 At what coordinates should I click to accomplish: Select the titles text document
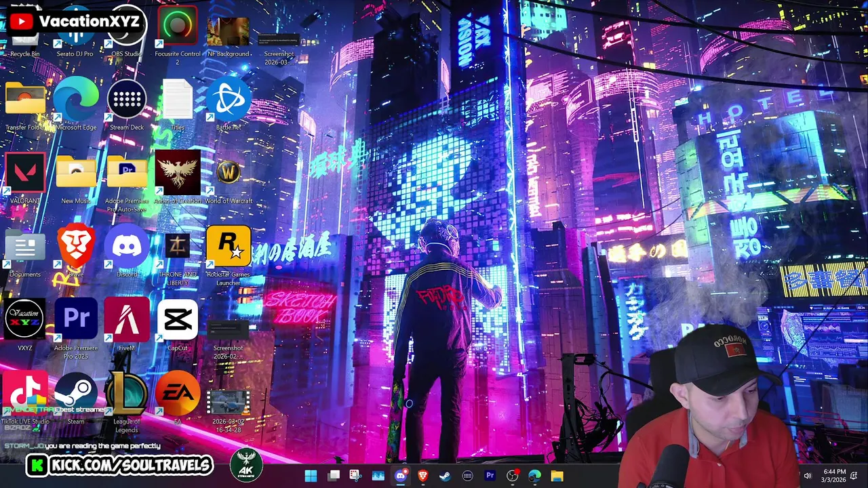click(178, 105)
